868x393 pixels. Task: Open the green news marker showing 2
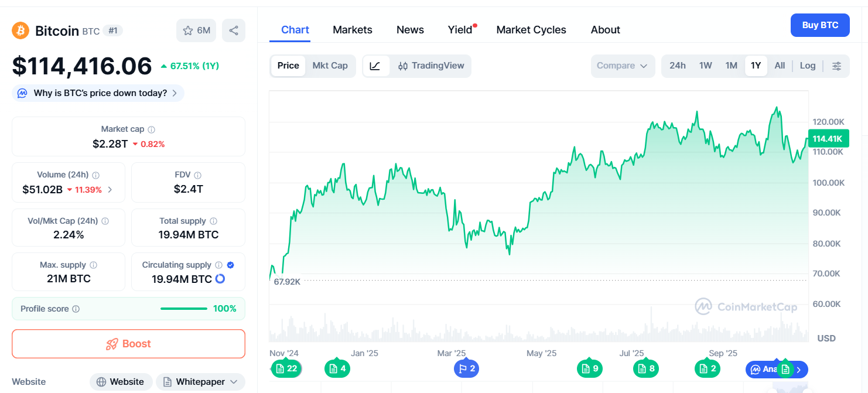pos(708,368)
